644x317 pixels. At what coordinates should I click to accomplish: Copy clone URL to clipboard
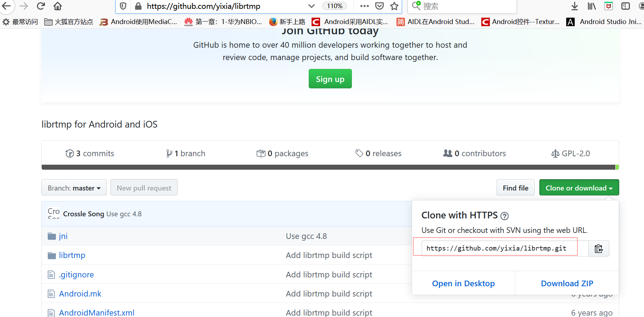[599, 248]
